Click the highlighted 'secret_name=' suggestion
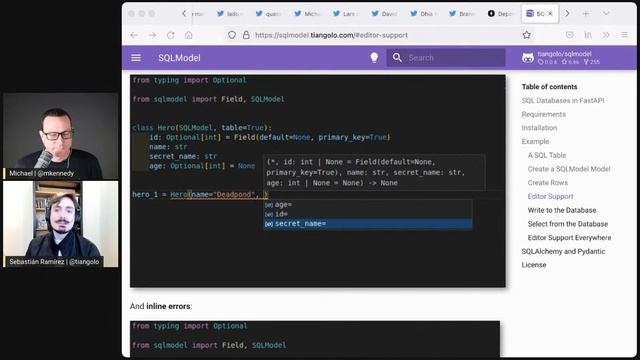 coord(367,224)
